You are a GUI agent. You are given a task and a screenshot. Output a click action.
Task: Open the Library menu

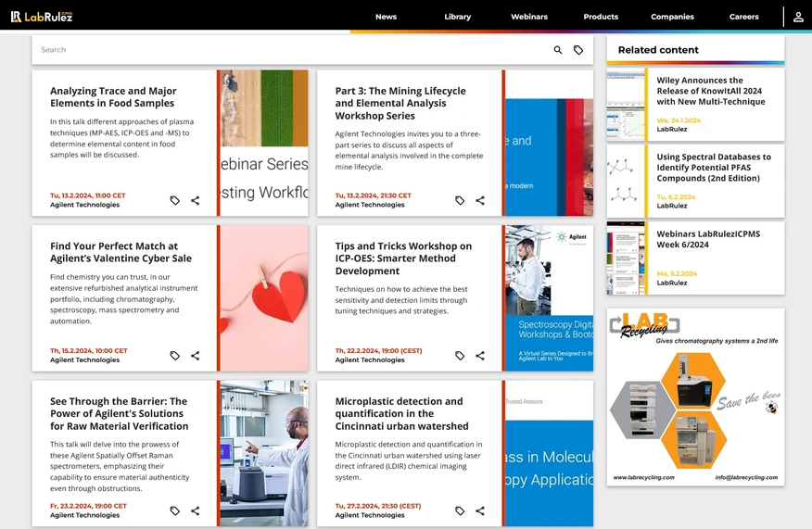click(458, 17)
